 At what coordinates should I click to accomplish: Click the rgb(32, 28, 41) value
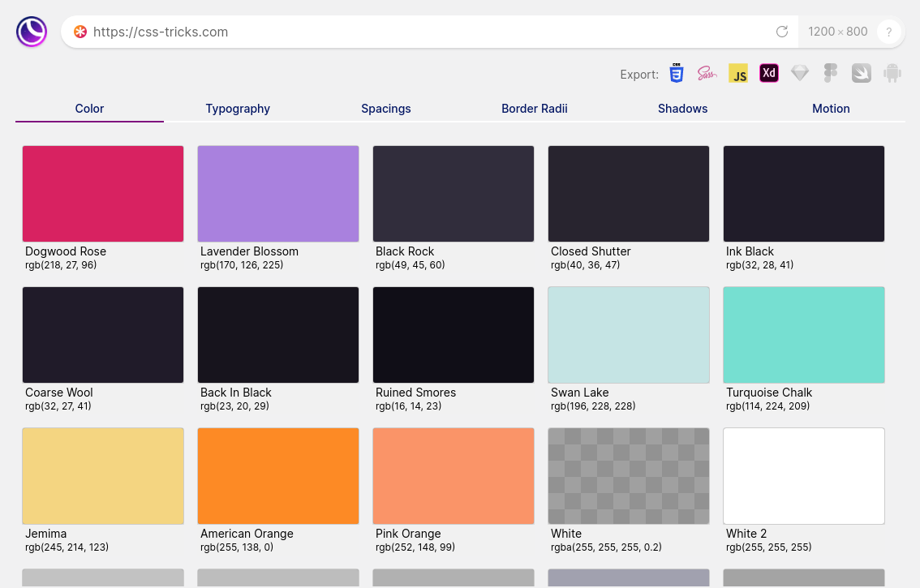760,265
